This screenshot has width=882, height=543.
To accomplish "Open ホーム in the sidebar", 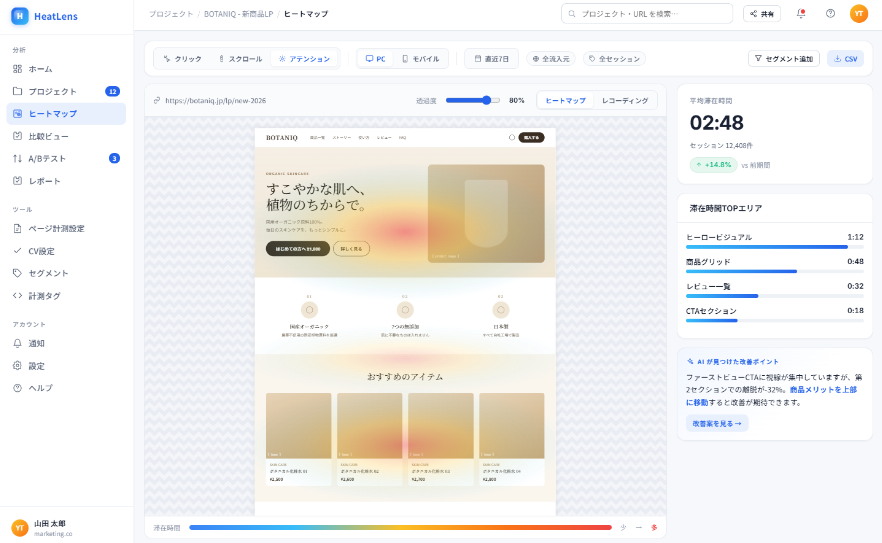I will 66,69.
